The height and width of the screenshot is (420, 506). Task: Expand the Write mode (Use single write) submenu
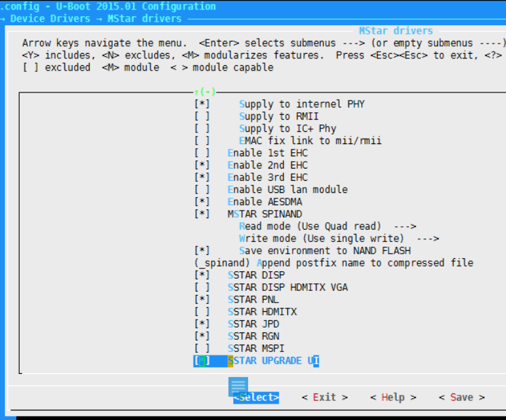pyautogui.click(x=339, y=239)
